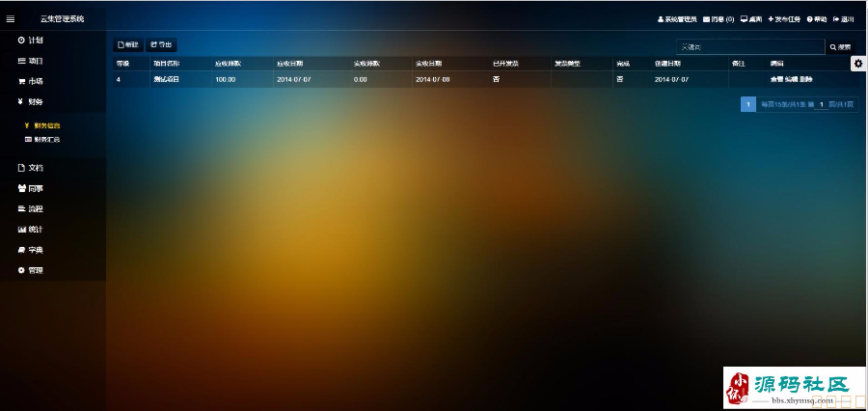Open the 流程 (Workflow) sidebar section
This screenshot has width=868, height=411.
pos(31,208)
